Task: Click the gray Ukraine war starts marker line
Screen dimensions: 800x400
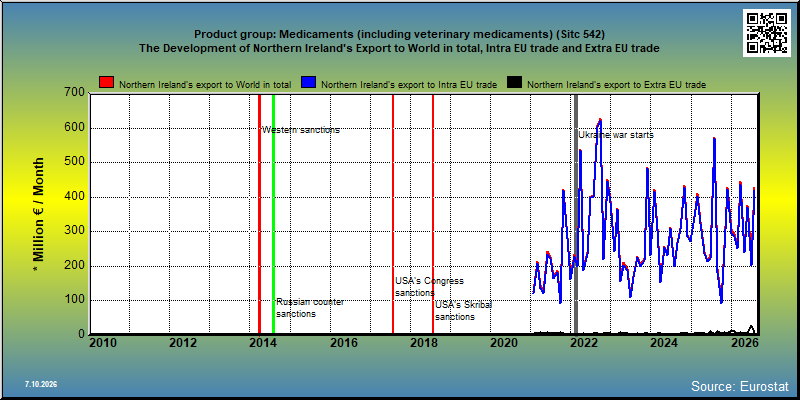Action: point(576,214)
